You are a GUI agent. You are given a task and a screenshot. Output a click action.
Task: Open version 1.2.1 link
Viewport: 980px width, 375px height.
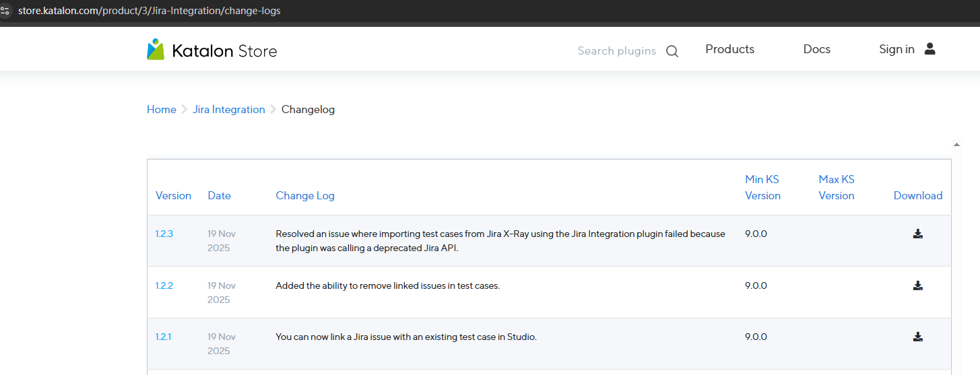click(x=164, y=337)
